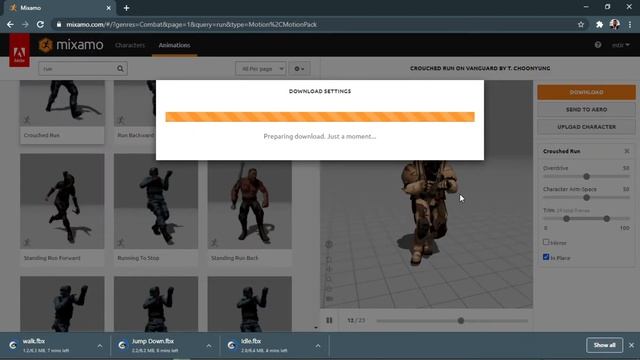The width and height of the screenshot is (640, 360).
Task: Open a new browser tab
Action: coord(127,8)
